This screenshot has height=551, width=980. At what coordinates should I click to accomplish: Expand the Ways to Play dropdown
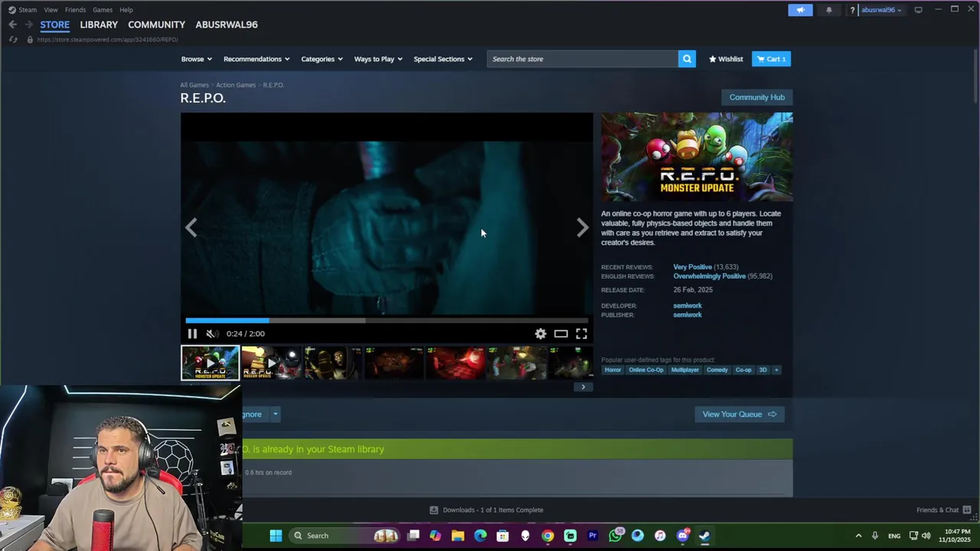378,59
